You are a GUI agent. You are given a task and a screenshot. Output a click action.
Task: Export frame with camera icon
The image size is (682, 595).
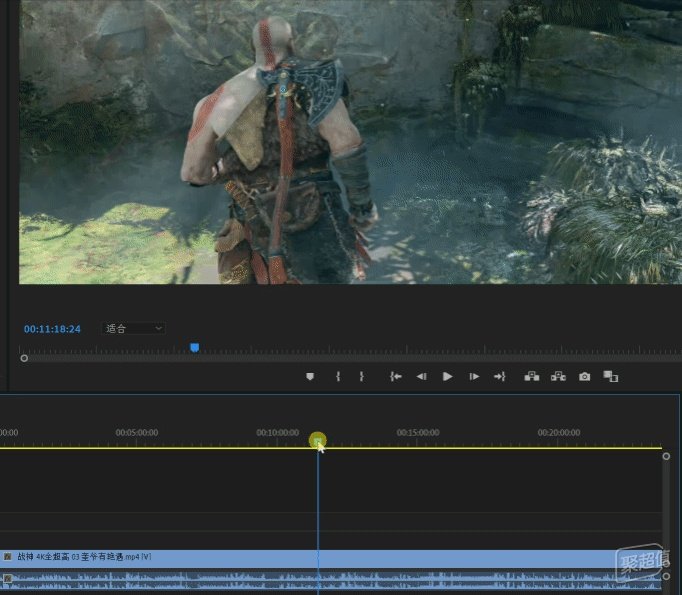coord(585,377)
